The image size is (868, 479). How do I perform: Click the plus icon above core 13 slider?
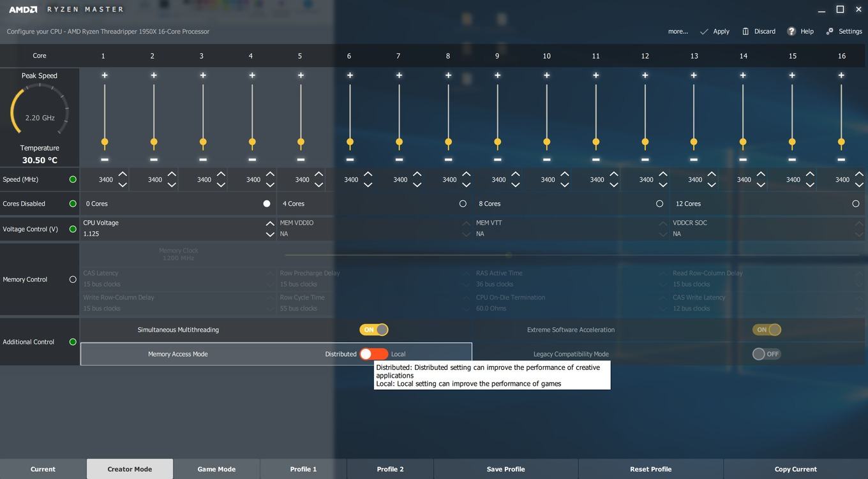click(694, 75)
